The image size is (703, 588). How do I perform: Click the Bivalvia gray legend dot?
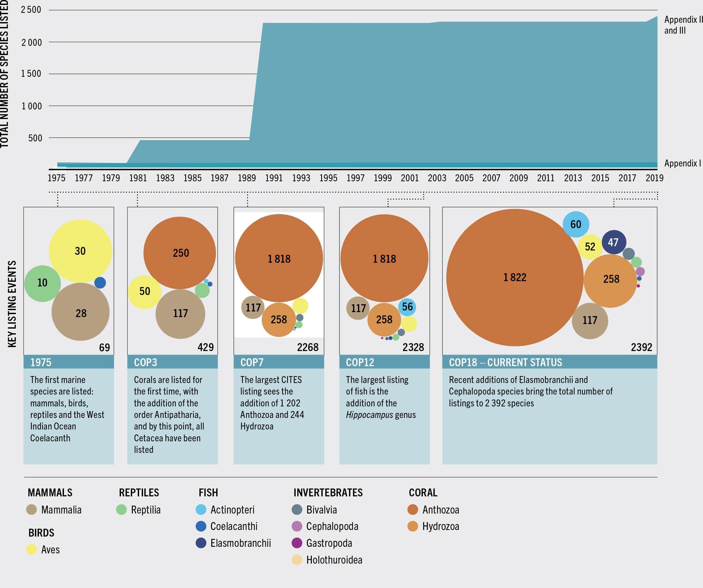[x=297, y=510]
